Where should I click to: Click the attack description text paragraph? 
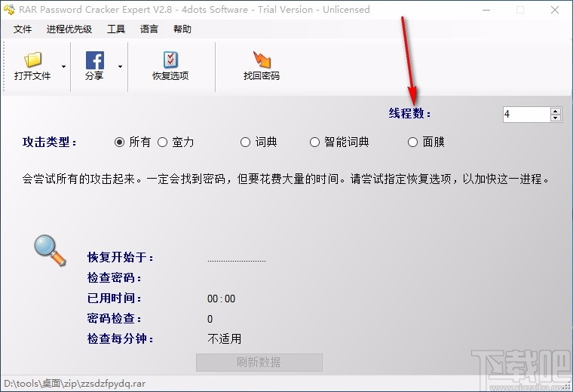coord(286,179)
